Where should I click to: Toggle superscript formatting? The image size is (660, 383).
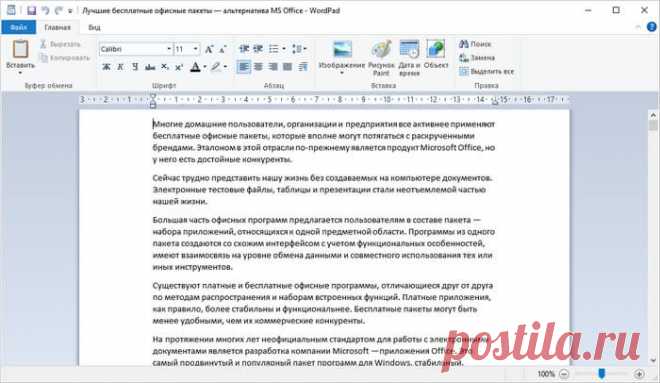click(179, 67)
